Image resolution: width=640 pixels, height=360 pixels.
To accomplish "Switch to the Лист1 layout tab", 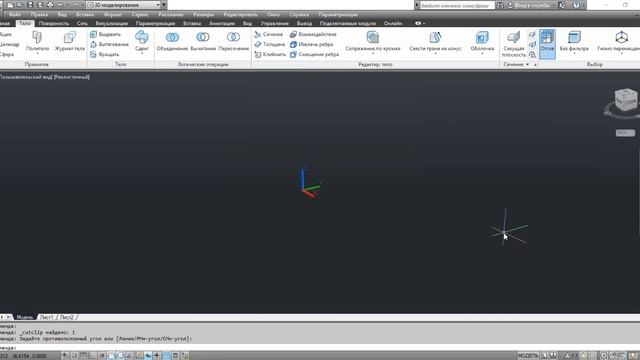I will pyautogui.click(x=47, y=317).
